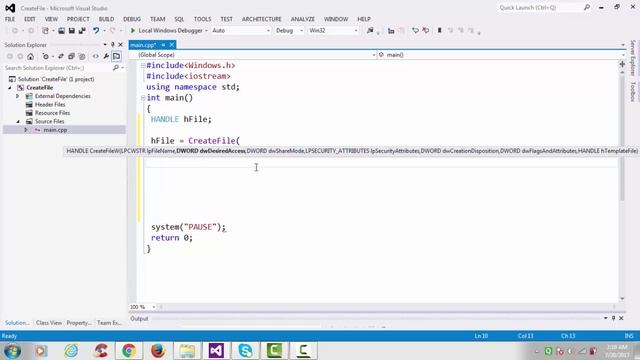Open Chrome from the taskbar
Viewport: 640px width, 360px height.
(x=129, y=351)
